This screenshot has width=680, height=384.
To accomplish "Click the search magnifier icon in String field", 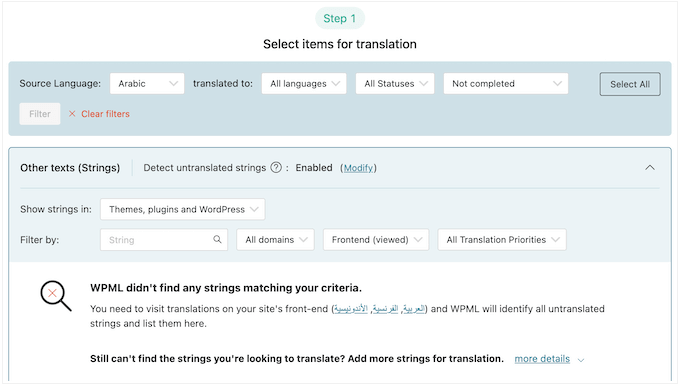I will click(x=217, y=240).
